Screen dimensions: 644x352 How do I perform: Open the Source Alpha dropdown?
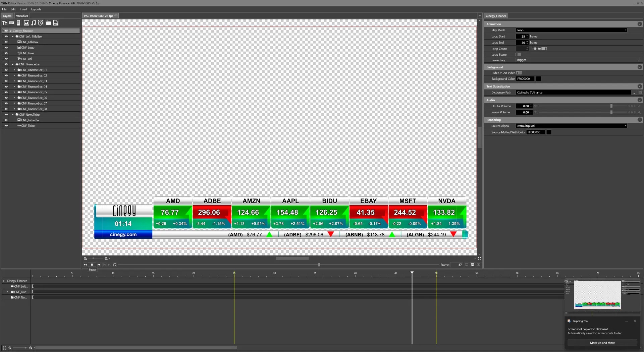(571, 126)
